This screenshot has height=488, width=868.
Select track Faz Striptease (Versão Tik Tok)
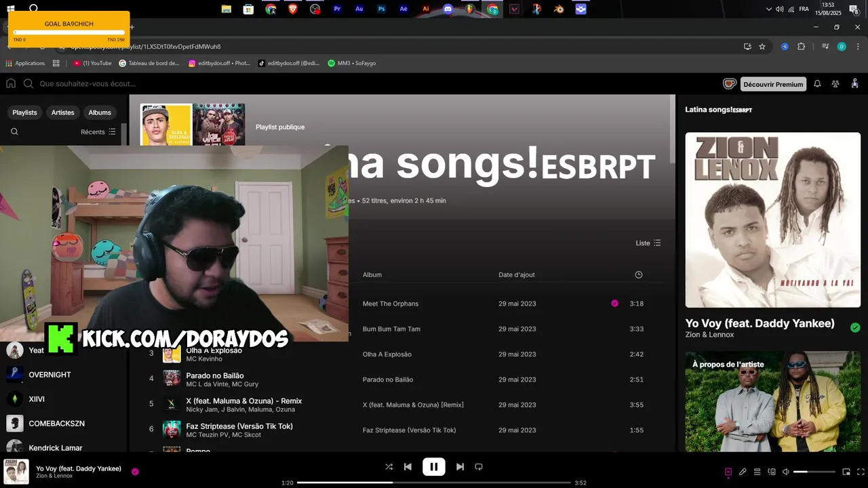click(x=239, y=426)
